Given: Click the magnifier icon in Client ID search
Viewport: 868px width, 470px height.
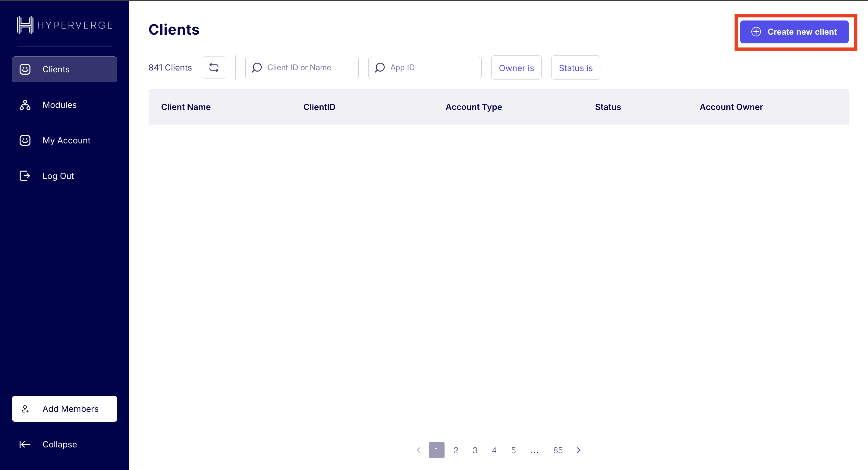Looking at the screenshot, I should point(257,67).
